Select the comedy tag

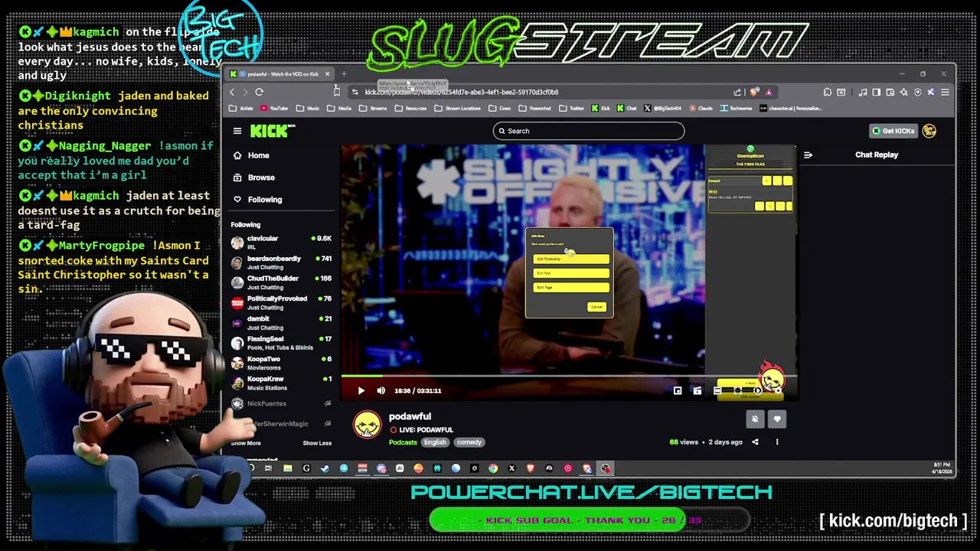(x=469, y=442)
